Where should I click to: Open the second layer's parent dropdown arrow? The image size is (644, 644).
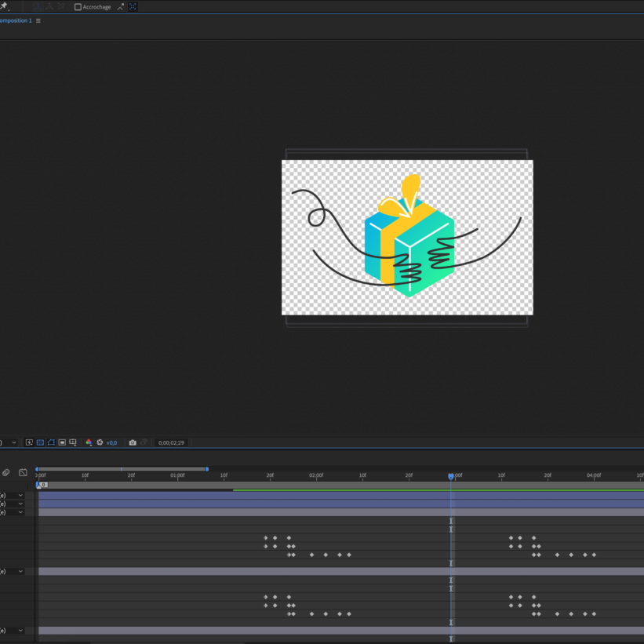click(x=20, y=504)
